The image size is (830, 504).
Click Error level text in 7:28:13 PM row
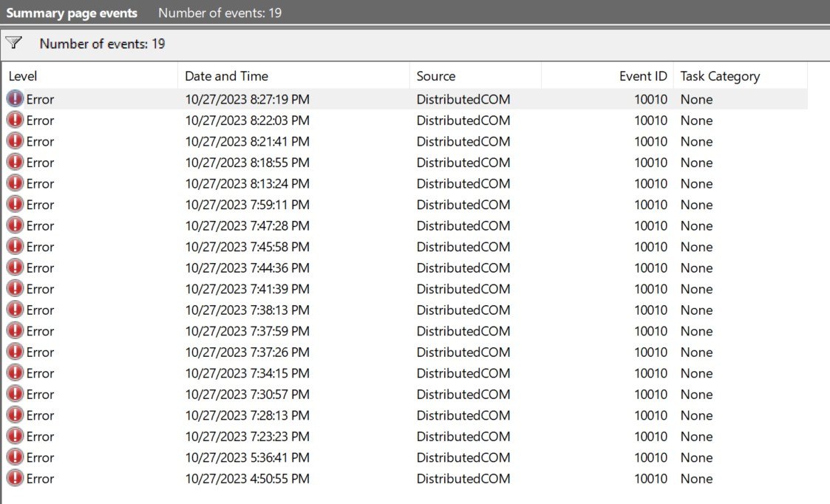[40, 415]
